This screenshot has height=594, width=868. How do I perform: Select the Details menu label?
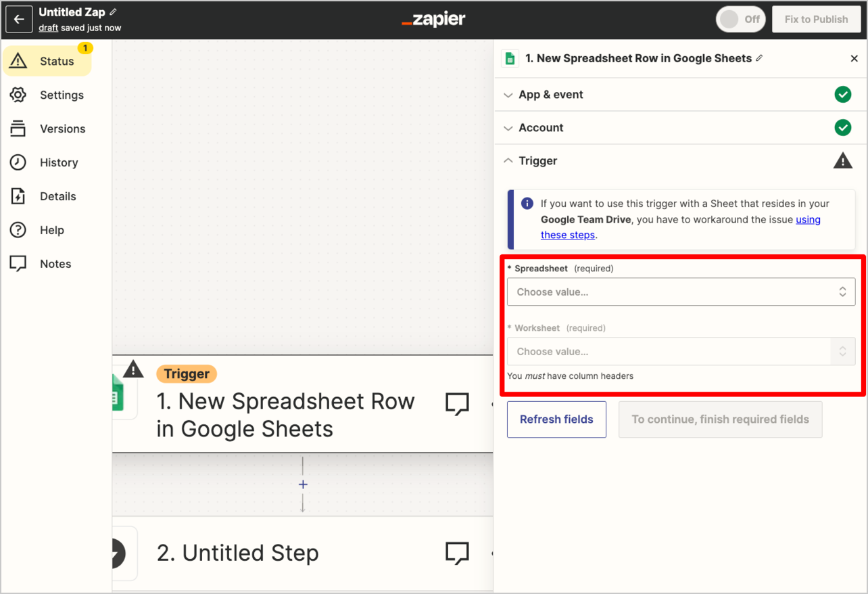pyautogui.click(x=58, y=196)
